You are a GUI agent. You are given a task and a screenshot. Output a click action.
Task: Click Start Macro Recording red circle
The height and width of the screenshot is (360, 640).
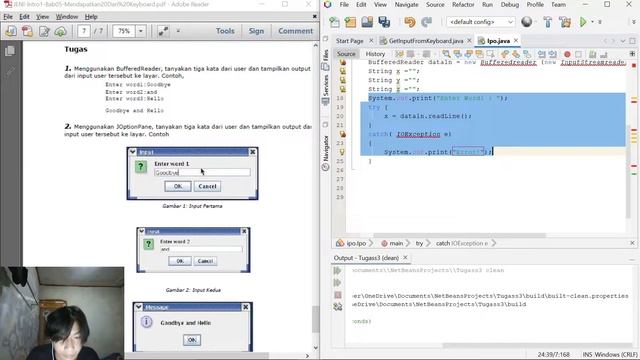[x=567, y=54]
